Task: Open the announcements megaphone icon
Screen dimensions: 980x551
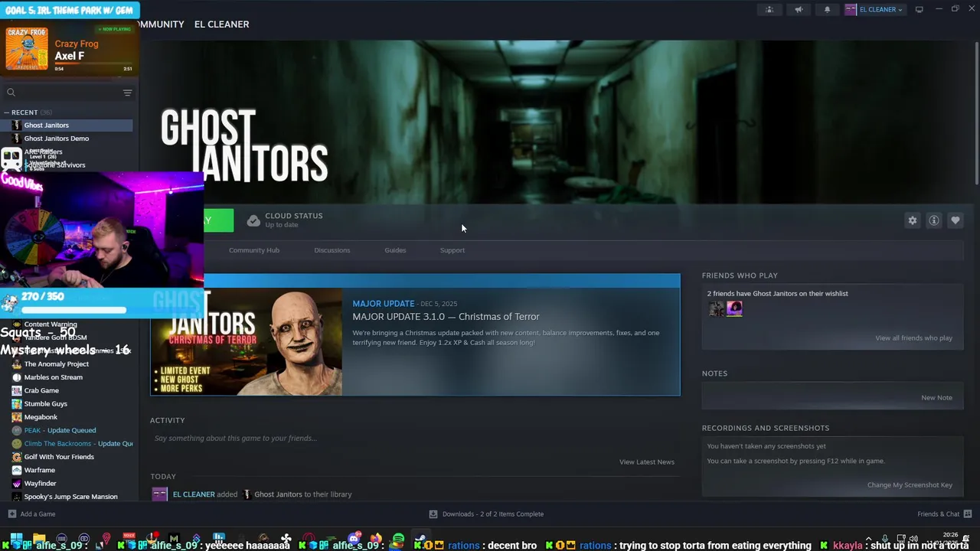Action: [799, 9]
